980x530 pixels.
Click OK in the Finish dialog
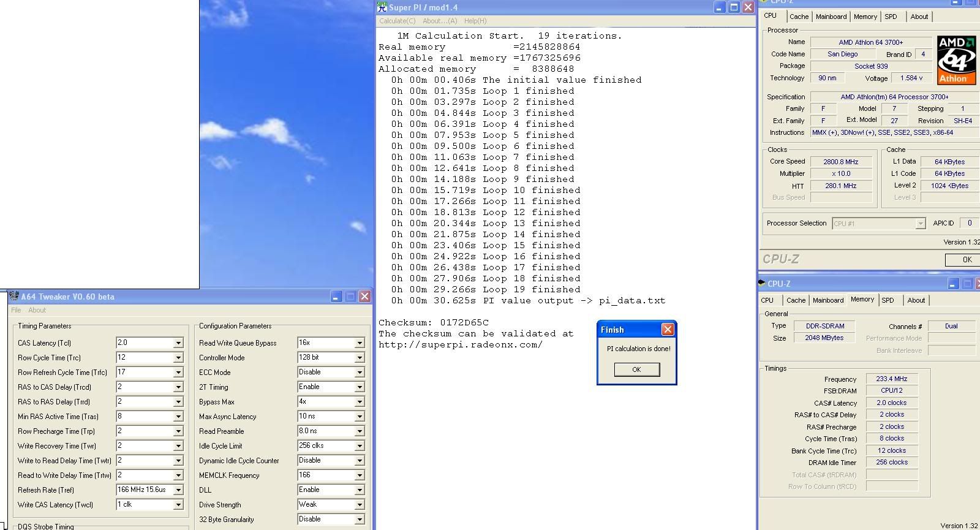(636, 369)
